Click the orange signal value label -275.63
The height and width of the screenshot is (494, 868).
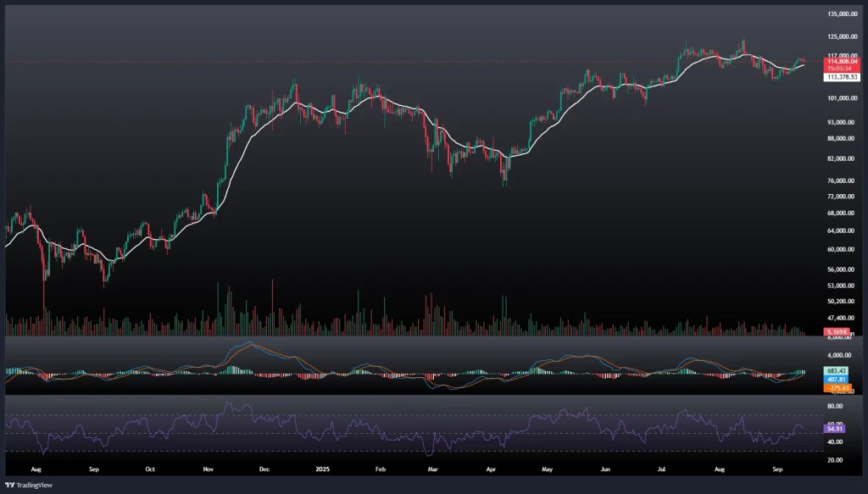coord(836,387)
